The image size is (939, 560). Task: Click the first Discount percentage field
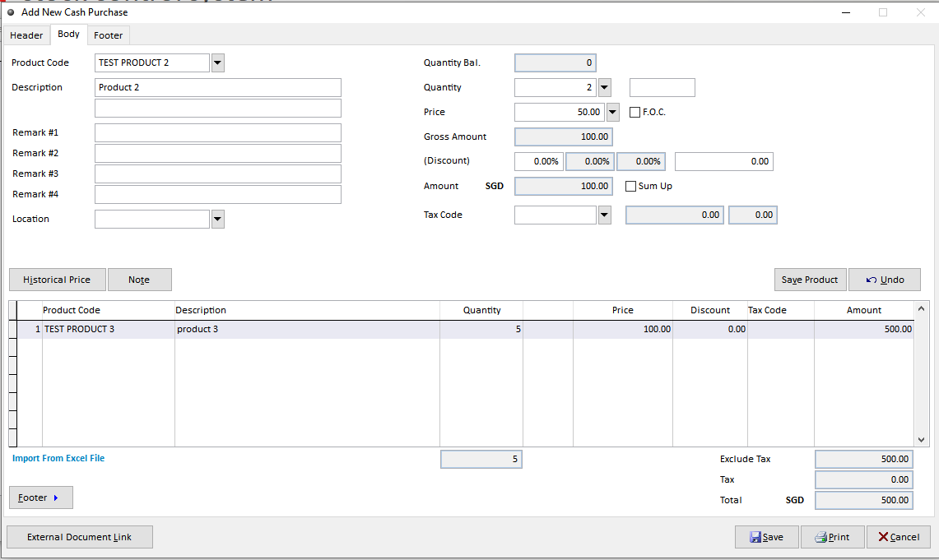tap(539, 161)
